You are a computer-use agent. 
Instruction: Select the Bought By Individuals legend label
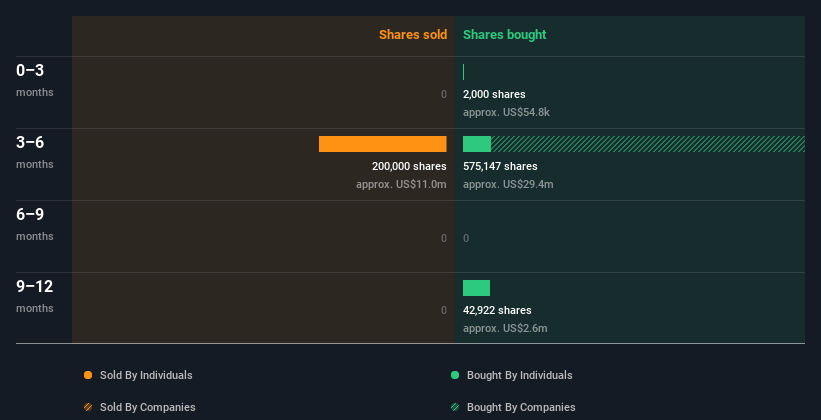point(519,375)
